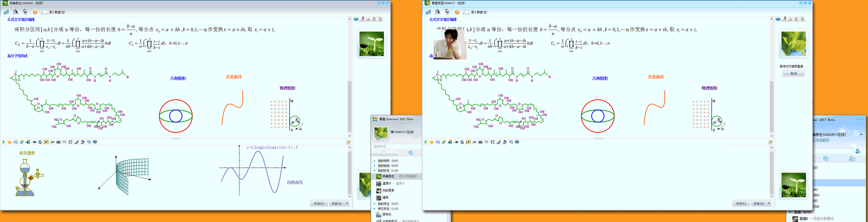This screenshot has height=222, width=868.
Task: Click the 关闭(C) button in left window
Action: pos(319,203)
